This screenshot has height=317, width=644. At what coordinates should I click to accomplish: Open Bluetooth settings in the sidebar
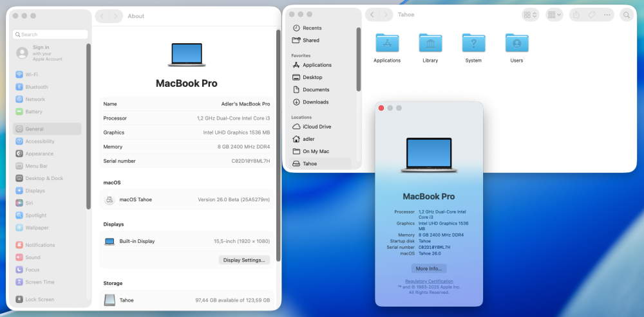click(47, 87)
